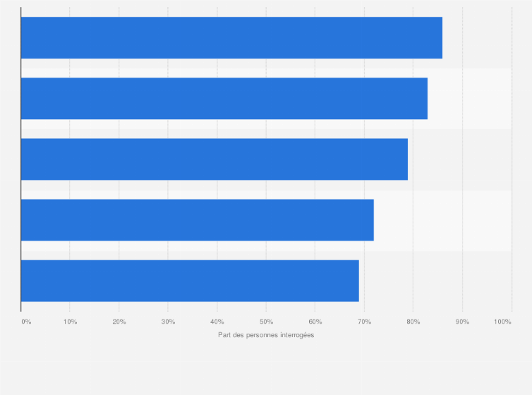Click the topmost blue bar
This screenshot has width=532, height=395.
tap(231, 38)
